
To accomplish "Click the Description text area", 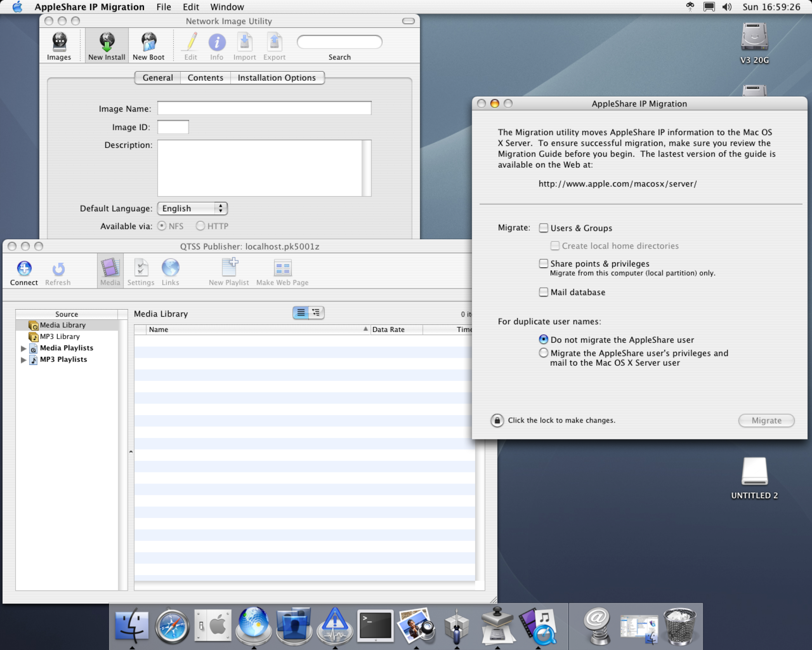I will click(260, 168).
